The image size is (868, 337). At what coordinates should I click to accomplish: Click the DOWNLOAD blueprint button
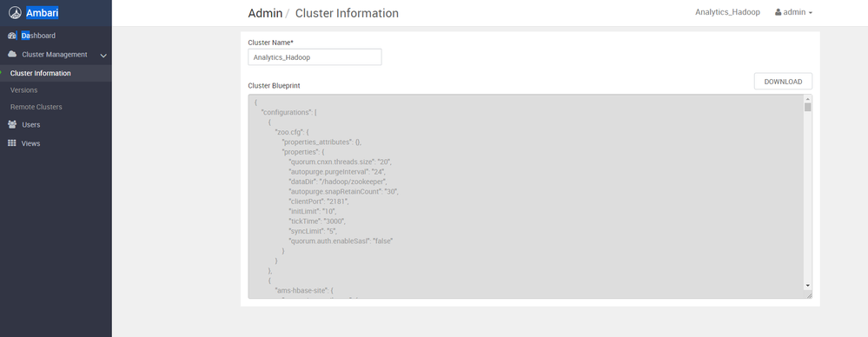click(783, 82)
